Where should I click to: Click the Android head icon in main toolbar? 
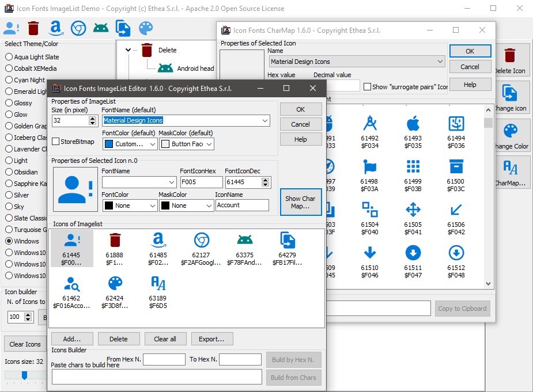tap(101, 28)
